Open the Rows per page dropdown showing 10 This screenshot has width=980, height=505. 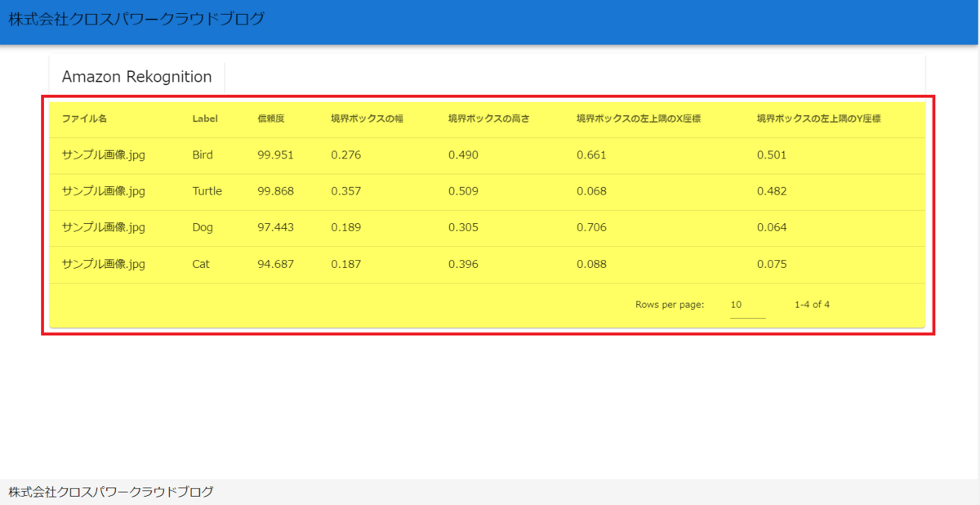[747, 305]
